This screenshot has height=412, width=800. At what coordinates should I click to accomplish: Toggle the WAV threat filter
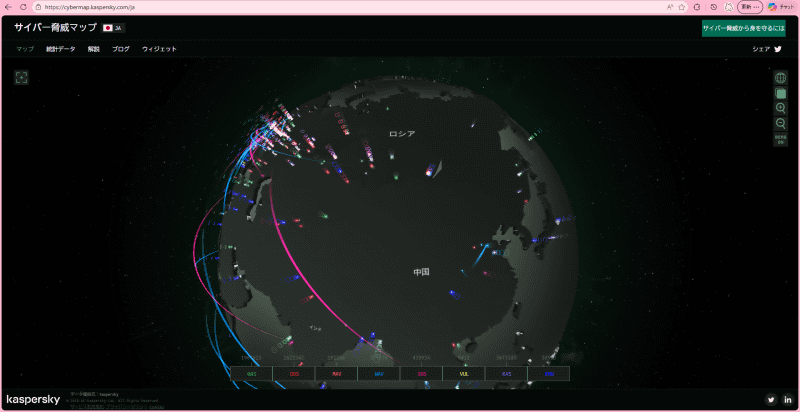pyautogui.click(x=379, y=373)
